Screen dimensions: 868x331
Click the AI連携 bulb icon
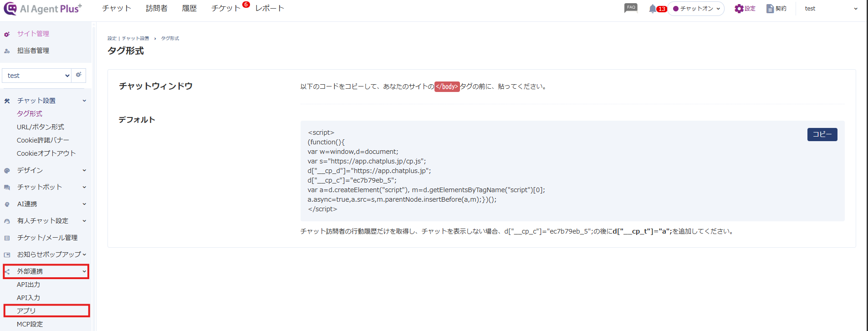[7, 204]
